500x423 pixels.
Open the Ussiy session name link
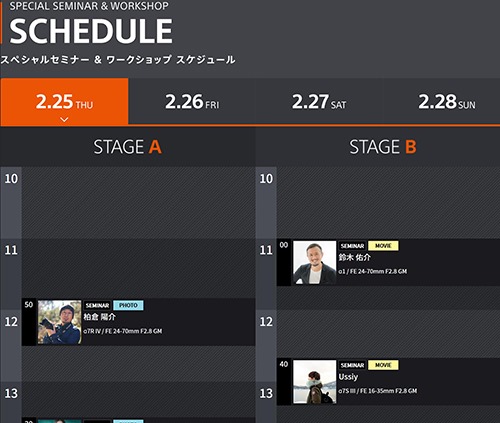(348, 377)
